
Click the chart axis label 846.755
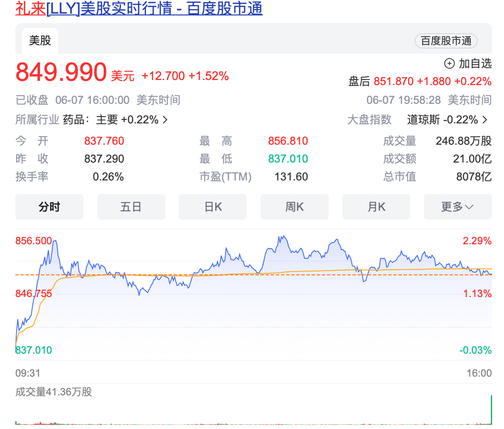(x=34, y=293)
